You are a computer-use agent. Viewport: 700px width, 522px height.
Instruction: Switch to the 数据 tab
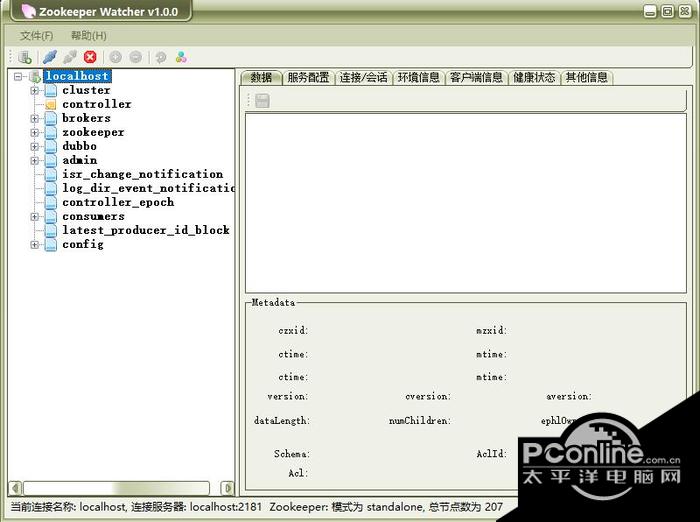point(261,78)
